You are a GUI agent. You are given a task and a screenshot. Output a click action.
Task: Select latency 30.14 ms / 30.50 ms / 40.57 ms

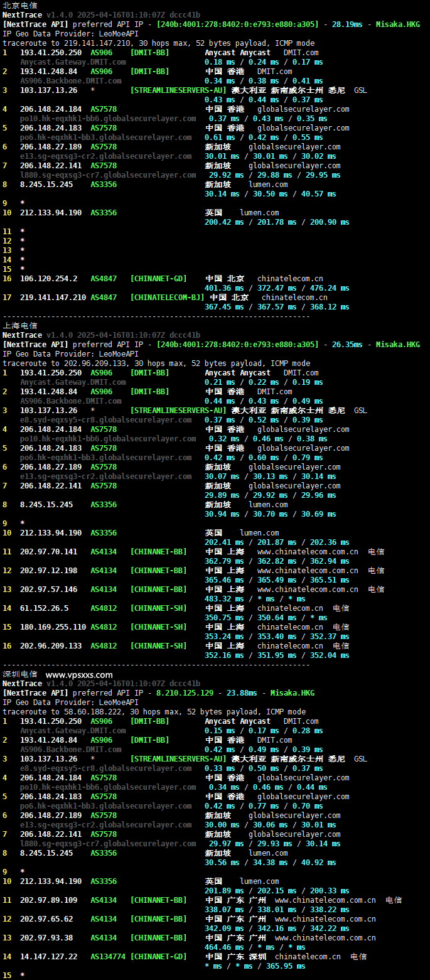click(271, 194)
